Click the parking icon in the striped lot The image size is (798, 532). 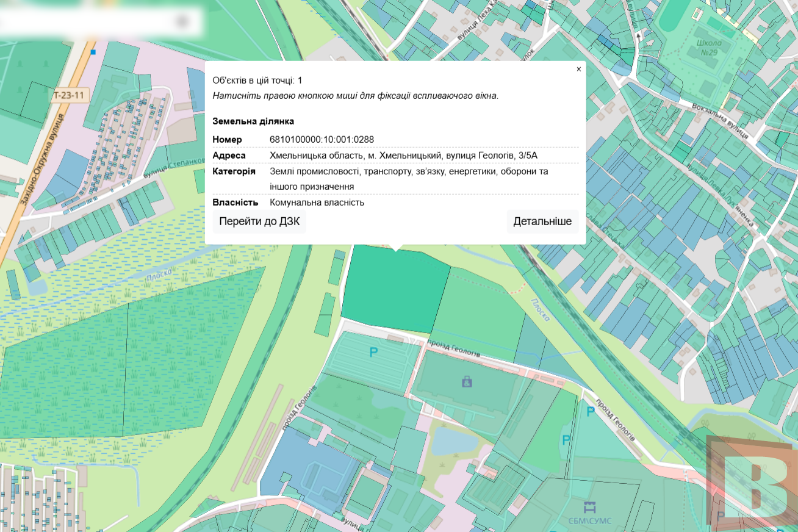click(373, 352)
